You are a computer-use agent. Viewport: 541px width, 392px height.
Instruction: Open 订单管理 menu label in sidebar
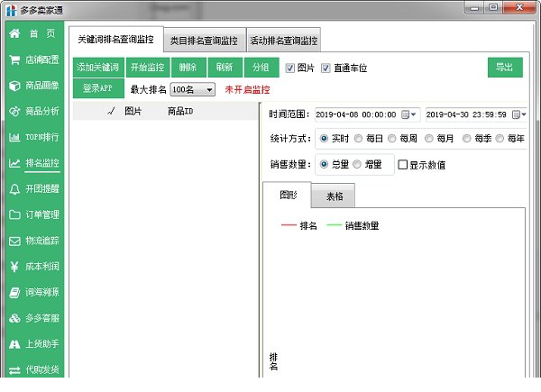coord(42,214)
